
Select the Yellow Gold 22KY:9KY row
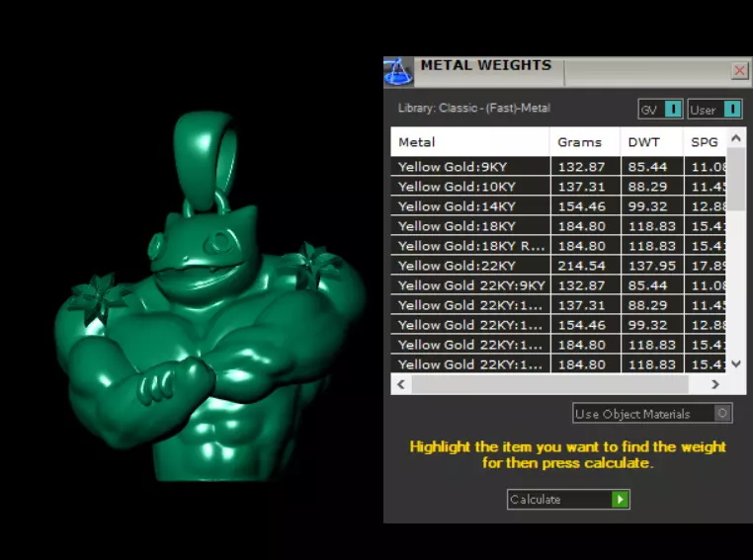pos(558,285)
